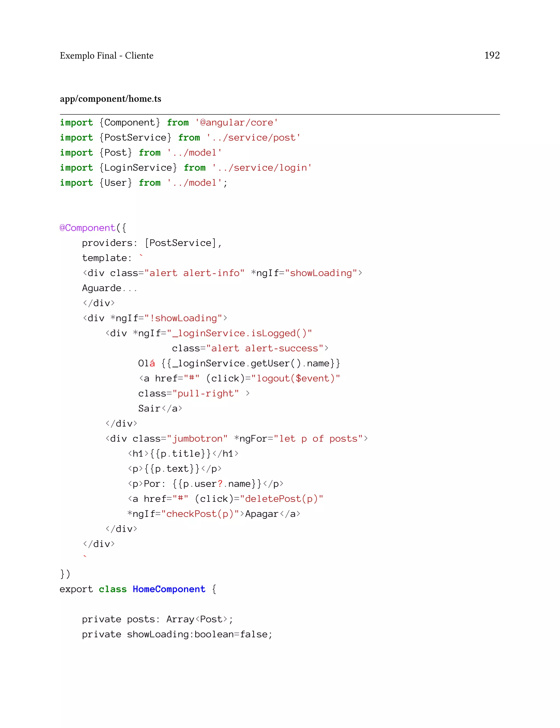Select the '../service/post' import path

point(253,138)
